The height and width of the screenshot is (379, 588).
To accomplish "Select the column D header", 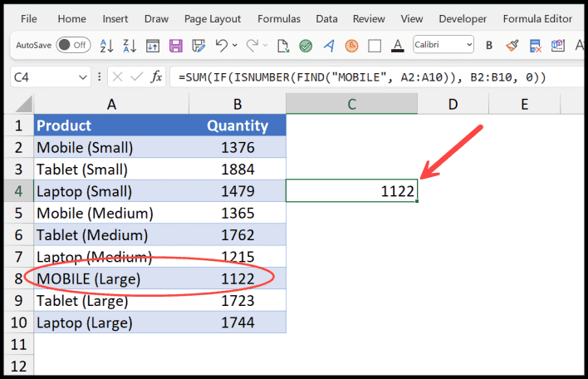I will point(453,103).
